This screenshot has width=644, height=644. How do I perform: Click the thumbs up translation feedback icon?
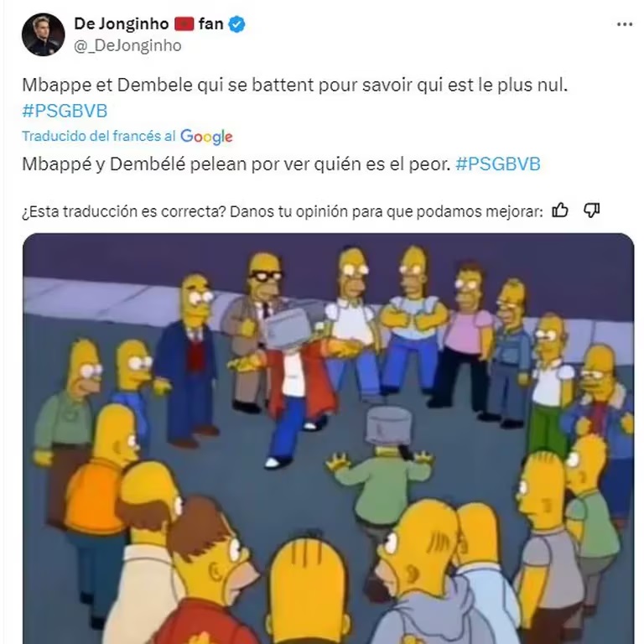(x=560, y=210)
